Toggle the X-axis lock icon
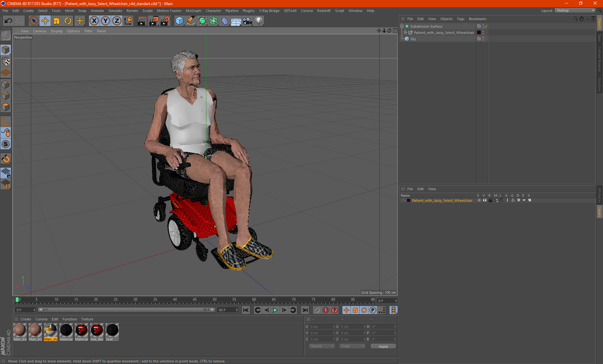603x364 pixels. (x=94, y=21)
